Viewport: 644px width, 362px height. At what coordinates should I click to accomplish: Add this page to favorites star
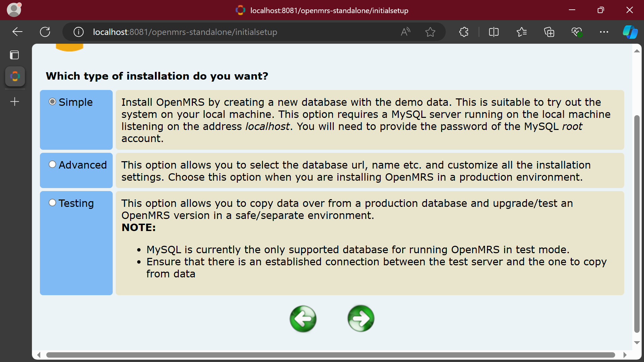(x=430, y=32)
